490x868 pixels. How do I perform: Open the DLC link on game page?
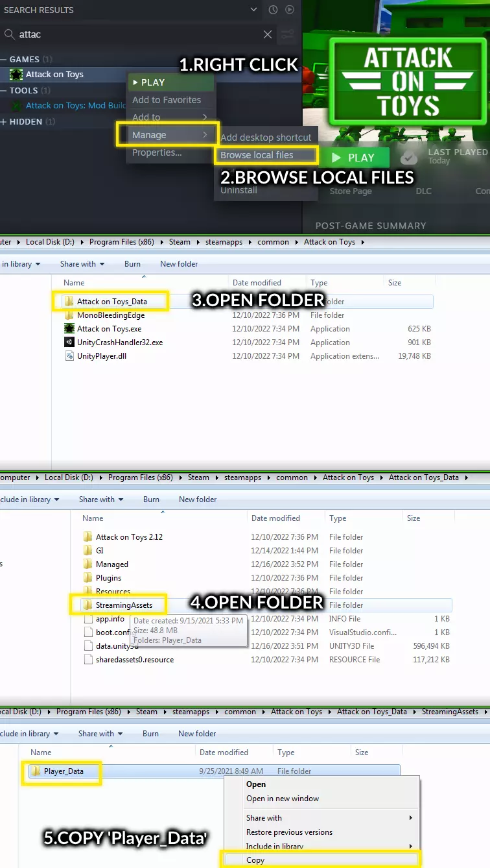[x=423, y=191]
